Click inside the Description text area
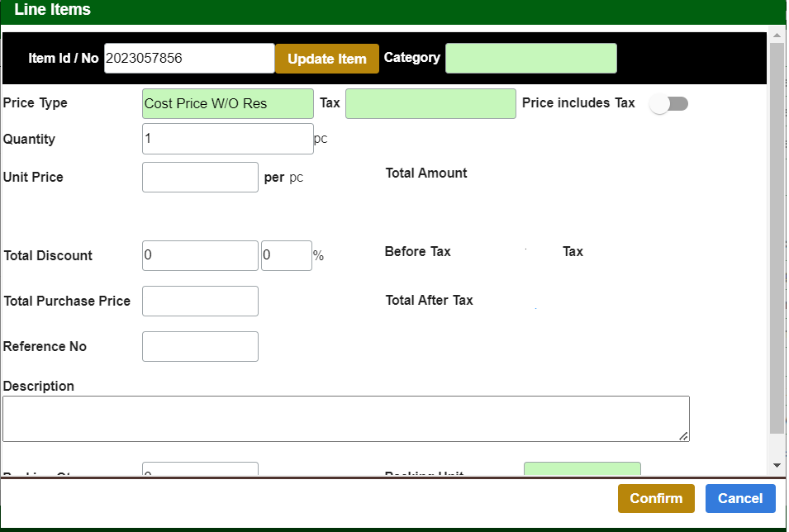This screenshot has height=532, width=789. (x=345, y=419)
